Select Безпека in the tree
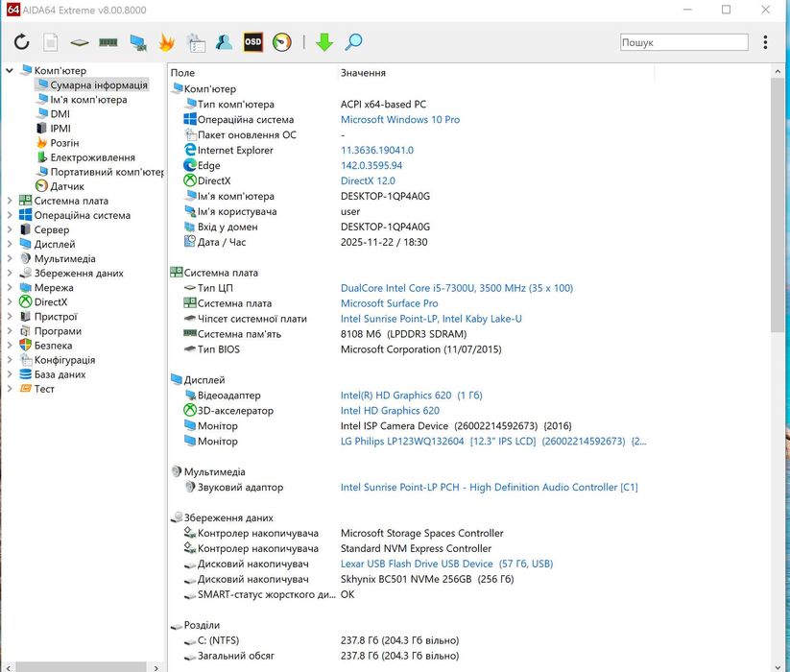 coord(53,346)
